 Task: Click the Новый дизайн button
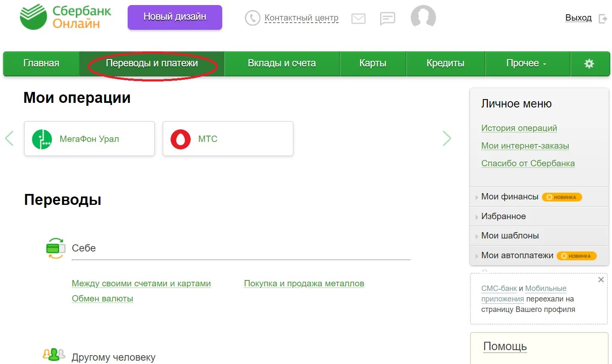[x=175, y=17]
